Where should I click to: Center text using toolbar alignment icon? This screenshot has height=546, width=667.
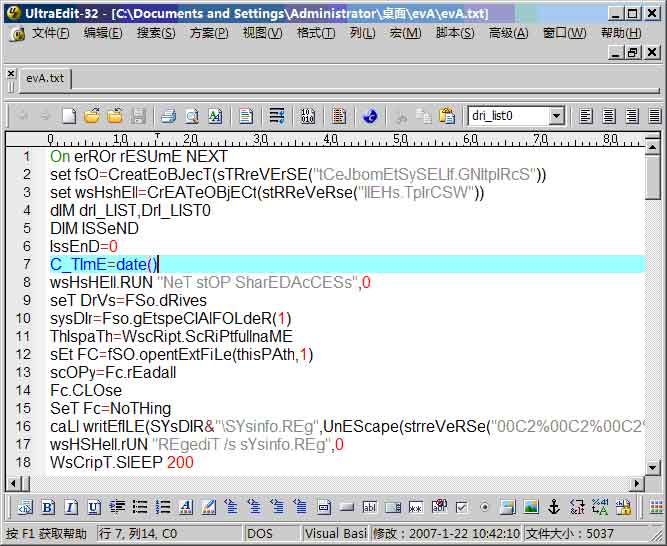[x=609, y=116]
